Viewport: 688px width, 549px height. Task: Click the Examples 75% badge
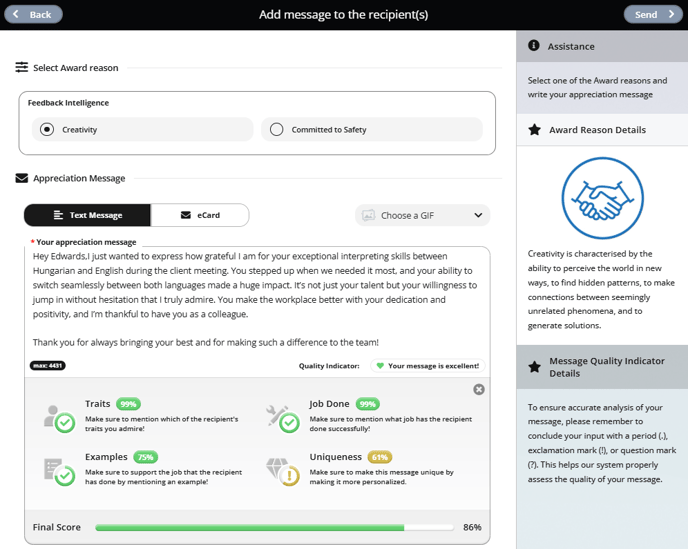(x=145, y=457)
